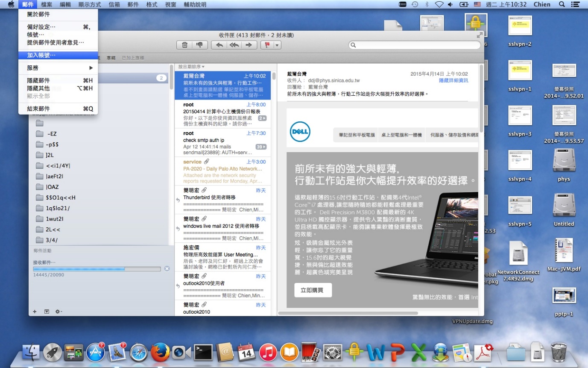Select 加入帳號… in the Mail menu
This screenshot has width=588, height=368.
point(58,55)
